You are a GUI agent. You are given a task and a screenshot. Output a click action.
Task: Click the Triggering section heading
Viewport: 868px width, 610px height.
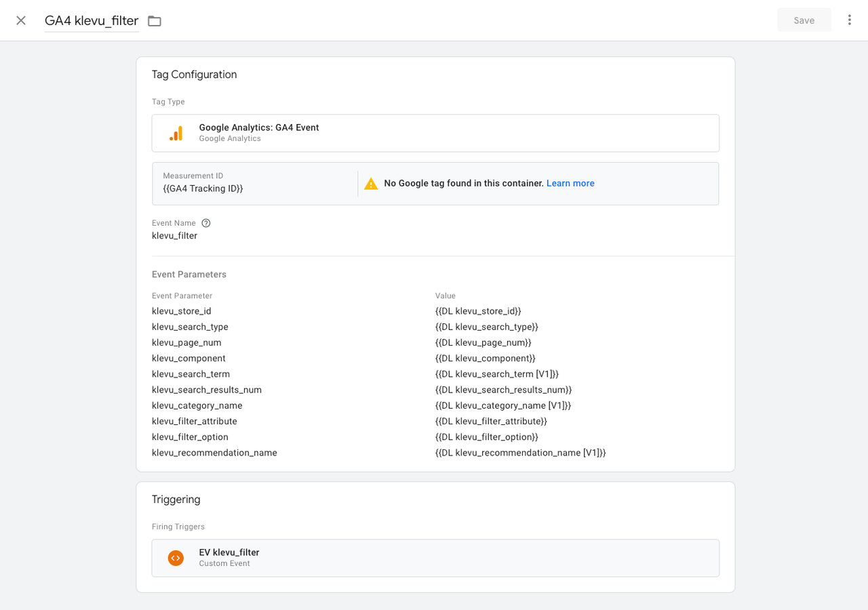point(176,500)
